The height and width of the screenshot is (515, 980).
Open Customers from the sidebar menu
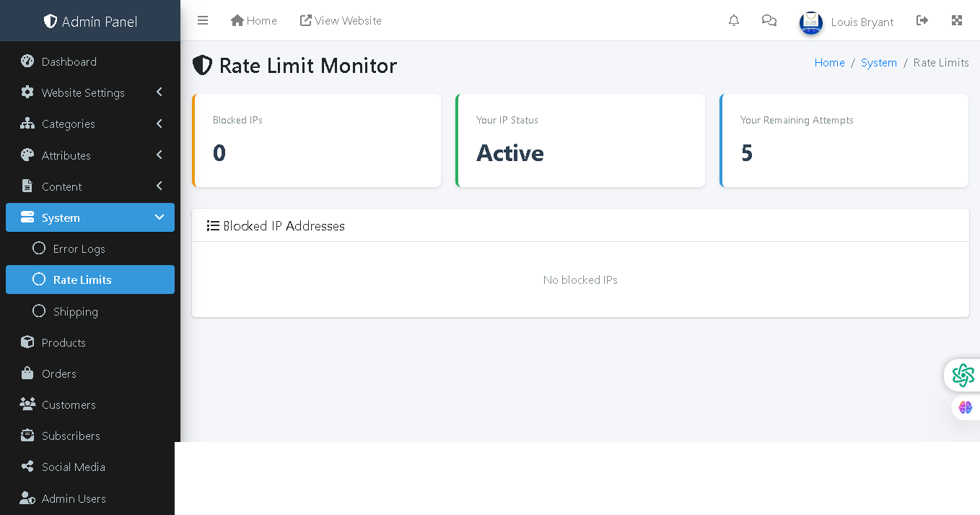(67, 404)
